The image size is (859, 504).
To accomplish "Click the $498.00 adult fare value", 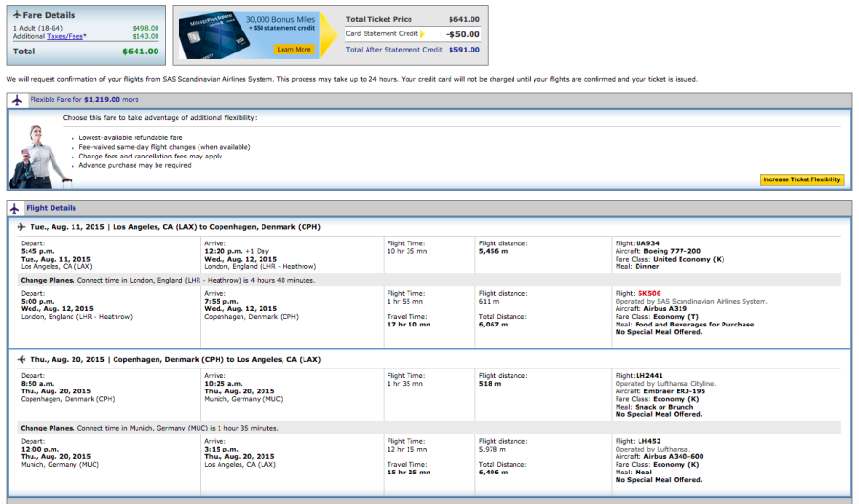I will [145, 28].
